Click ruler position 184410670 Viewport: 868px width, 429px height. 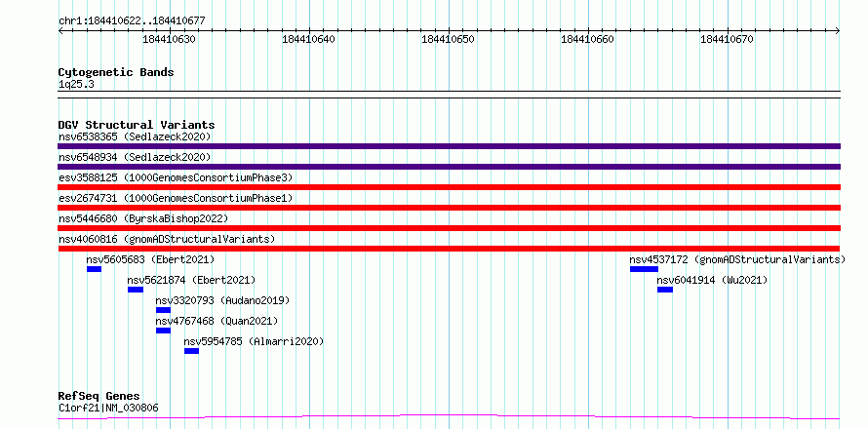coord(728,39)
